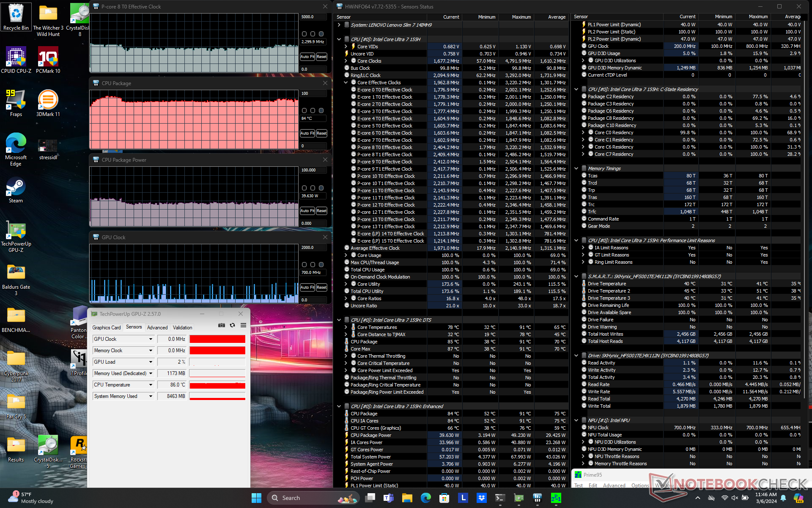Viewport: 812px width, 508px height.
Task: Open weather widget showing 57°F
Action: coord(32,498)
